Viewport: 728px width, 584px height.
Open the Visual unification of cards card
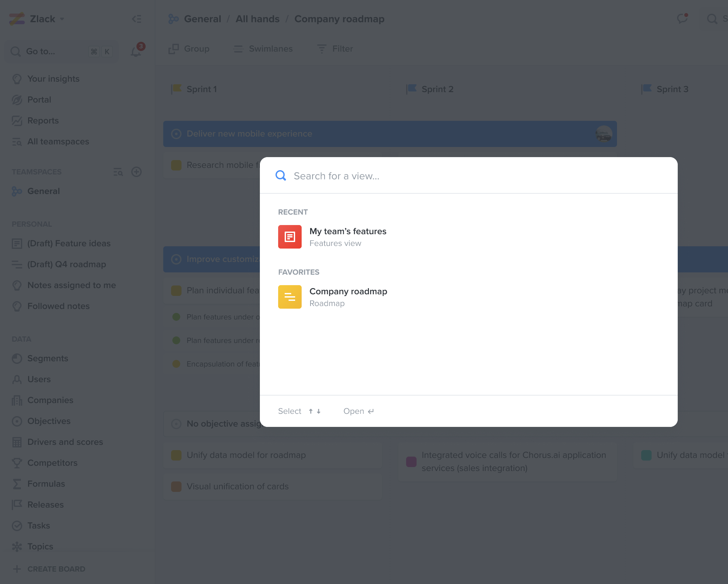pyautogui.click(x=273, y=487)
